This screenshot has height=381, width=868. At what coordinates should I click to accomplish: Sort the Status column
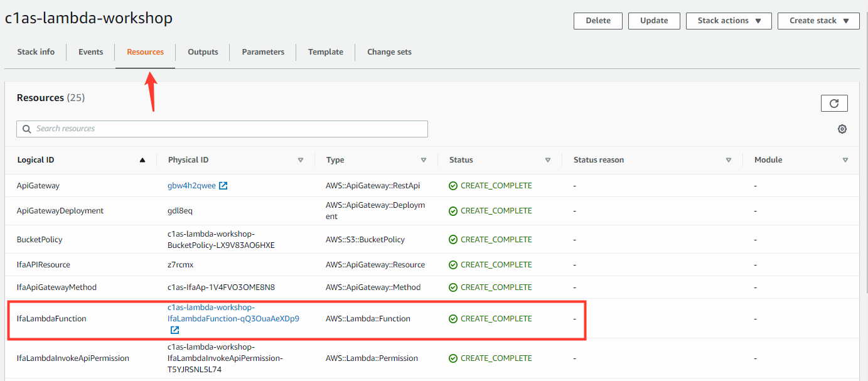coord(548,160)
